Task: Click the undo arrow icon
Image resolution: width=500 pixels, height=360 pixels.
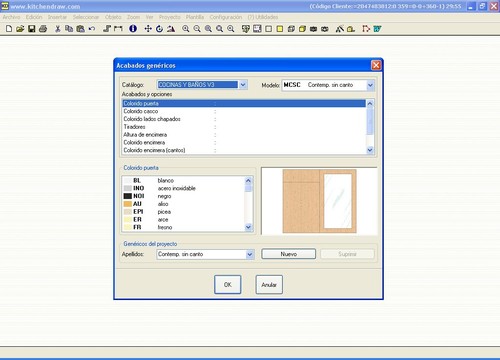Action: pos(92,29)
